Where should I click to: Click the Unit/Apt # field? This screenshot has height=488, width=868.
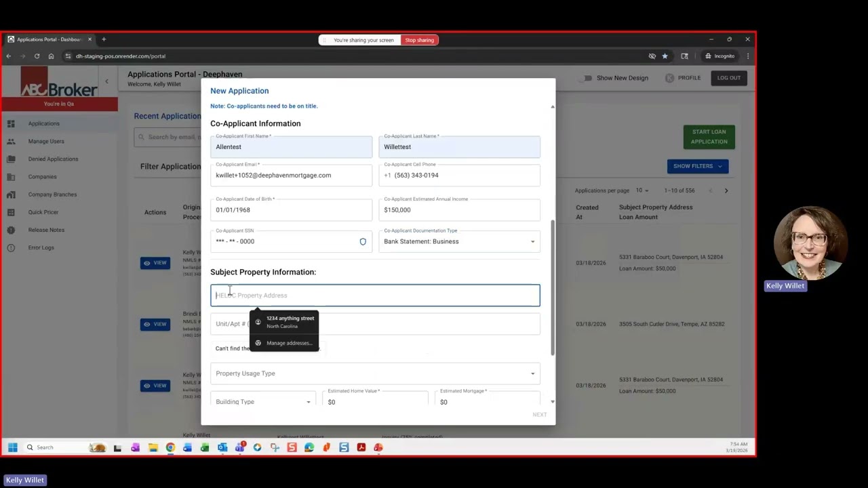(x=375, y=324)
